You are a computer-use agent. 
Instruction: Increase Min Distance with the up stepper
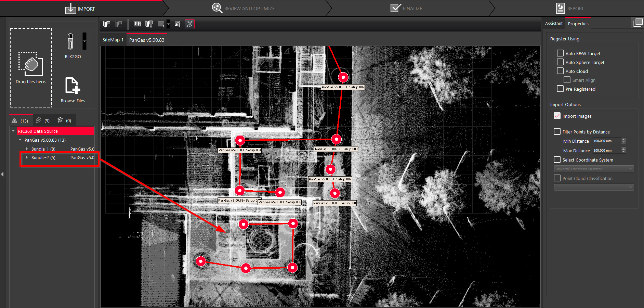coord(623,139)
